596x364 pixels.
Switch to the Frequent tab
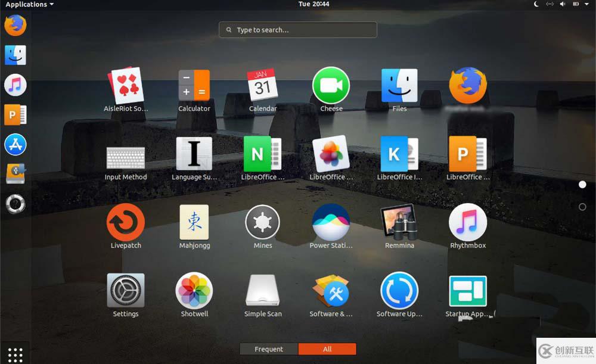tap(269, 349)
